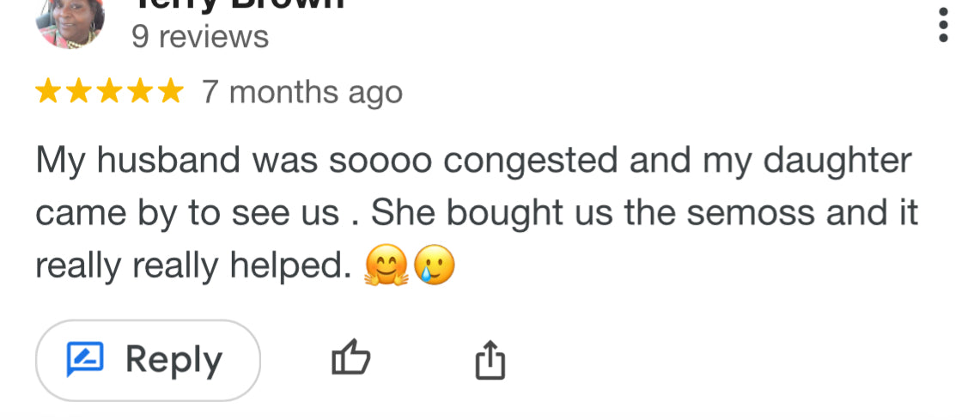Click the first yellow rating star
The width and height of the screenshot is (980, 420).
[x=48, y=92]
